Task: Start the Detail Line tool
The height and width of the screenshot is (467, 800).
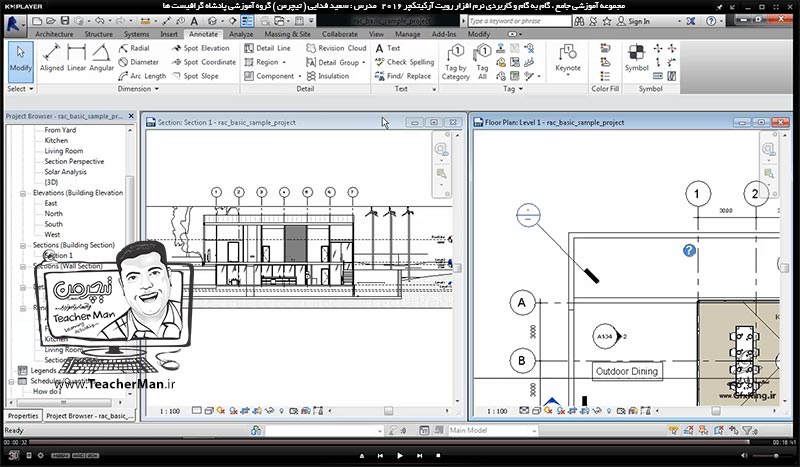Action: (267, 48)
